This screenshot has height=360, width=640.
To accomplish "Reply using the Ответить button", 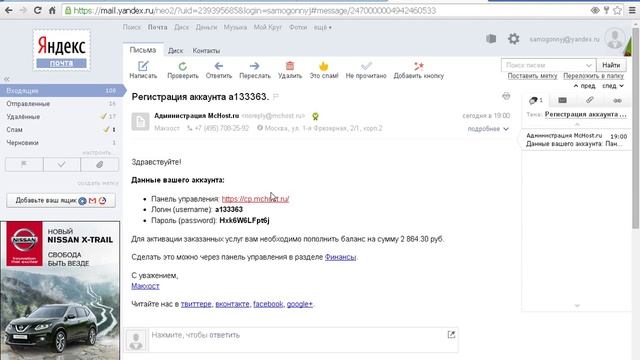I will (219, 70).
